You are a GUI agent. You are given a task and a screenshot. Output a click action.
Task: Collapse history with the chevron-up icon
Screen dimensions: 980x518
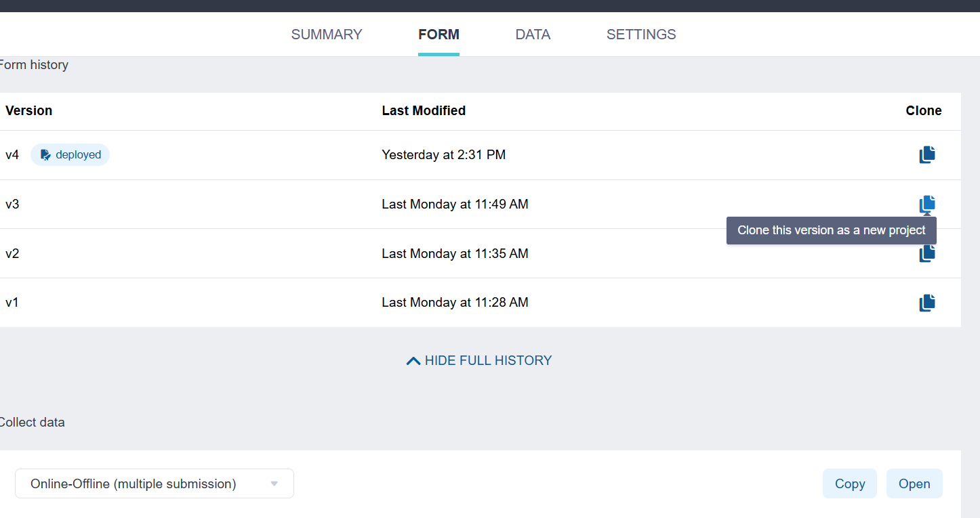coord(413,361)
